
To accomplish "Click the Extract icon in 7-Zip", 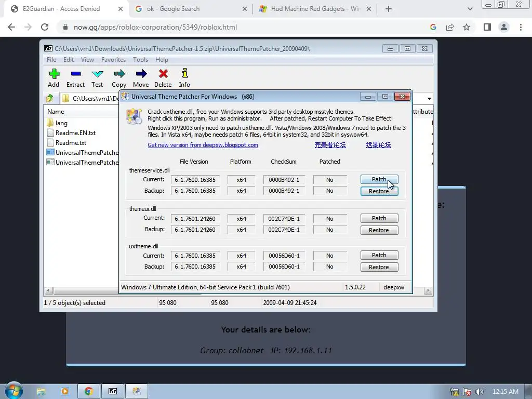I will (x=76, y=74).
